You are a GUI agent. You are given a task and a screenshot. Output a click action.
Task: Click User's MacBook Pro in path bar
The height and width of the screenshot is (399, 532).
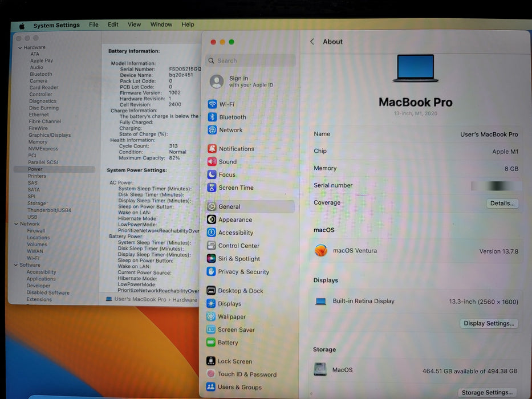140,299
